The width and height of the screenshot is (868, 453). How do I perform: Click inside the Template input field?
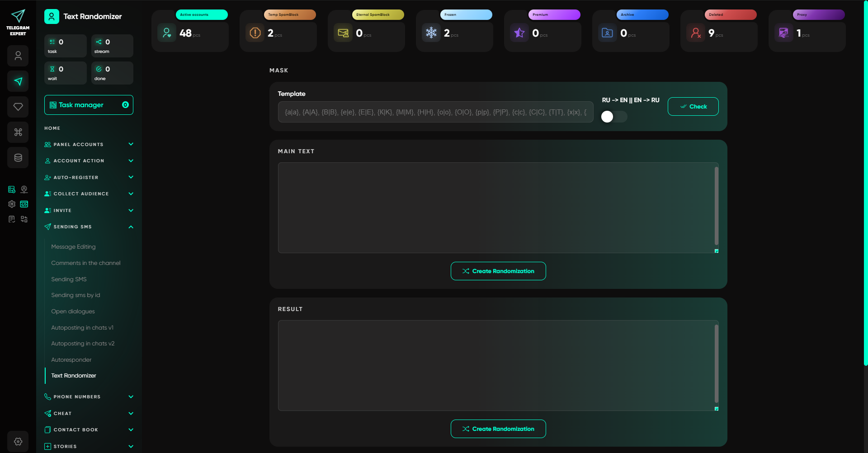tap(435, 112)
